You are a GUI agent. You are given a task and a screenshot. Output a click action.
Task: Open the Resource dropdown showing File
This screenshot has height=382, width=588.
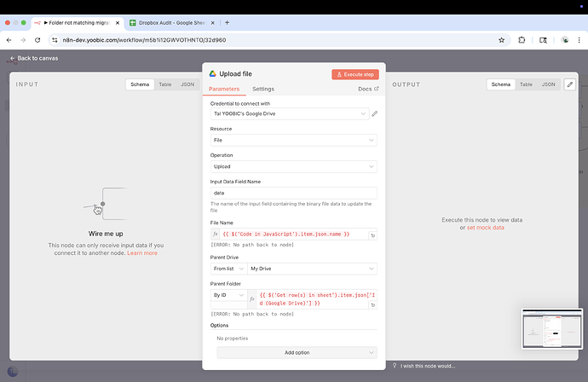pyautogui.click(x=294, y=140)
